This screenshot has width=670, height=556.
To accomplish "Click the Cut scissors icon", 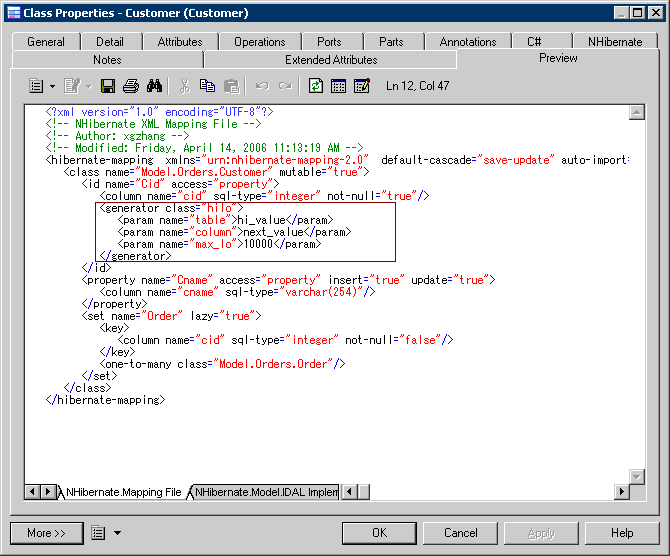I will pos(185,86).
